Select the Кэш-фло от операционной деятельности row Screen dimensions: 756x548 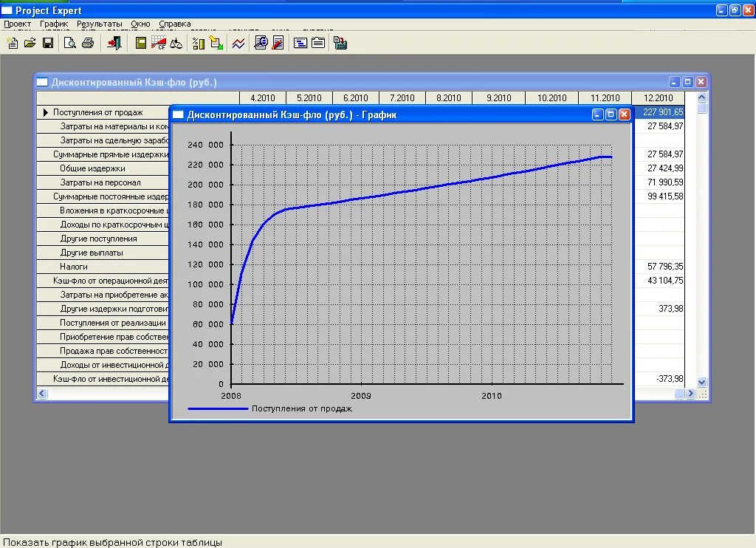[103, 280]
